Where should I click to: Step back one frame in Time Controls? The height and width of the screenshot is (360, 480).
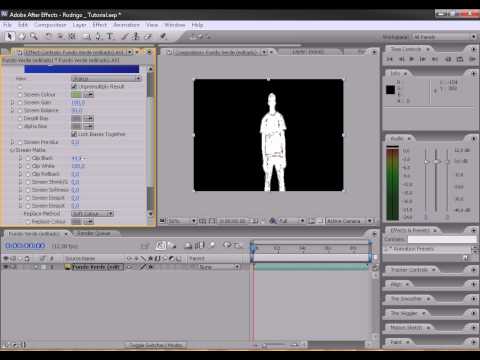[x=401, y=59]
